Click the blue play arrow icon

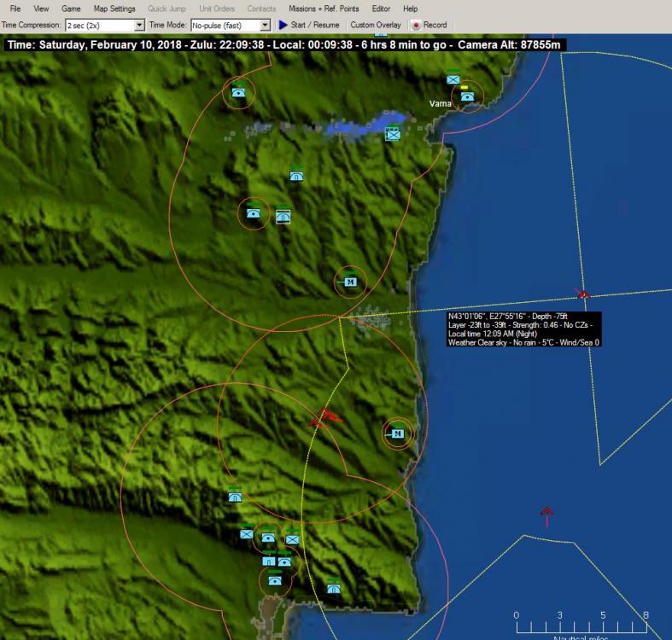click(283, 26)
